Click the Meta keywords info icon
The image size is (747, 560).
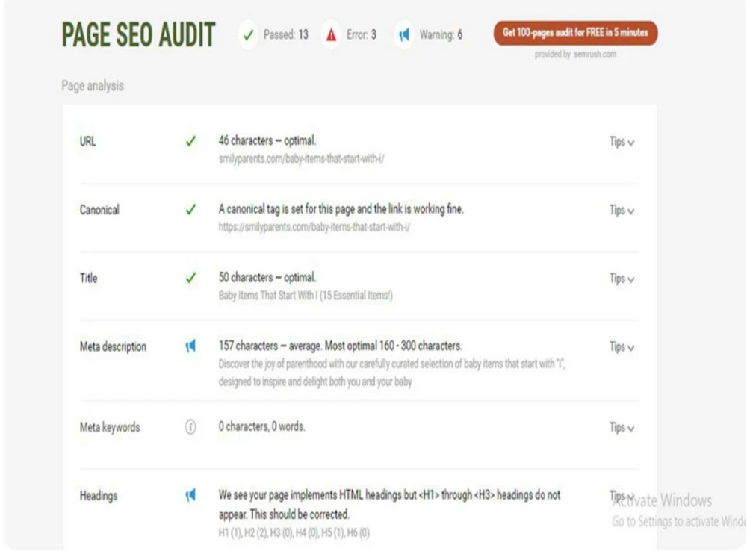190,426
